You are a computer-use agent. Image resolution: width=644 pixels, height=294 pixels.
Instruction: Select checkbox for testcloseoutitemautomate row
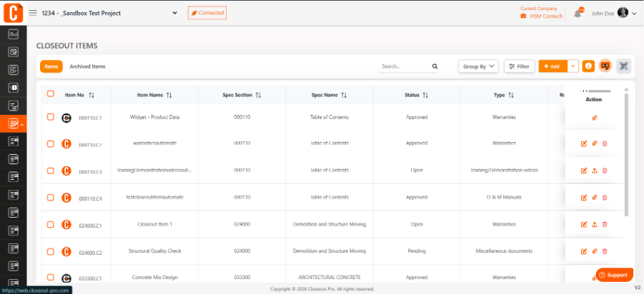[51, 197]
